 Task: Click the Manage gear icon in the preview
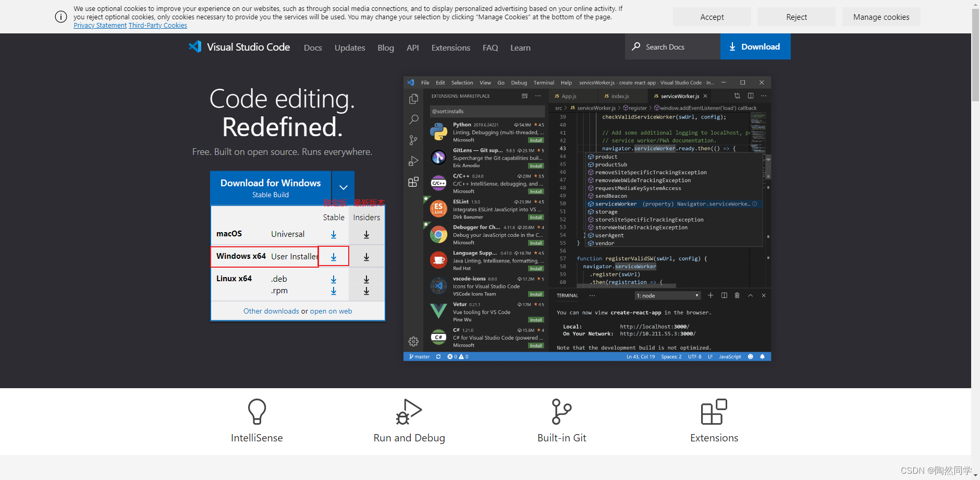point(413,341)
